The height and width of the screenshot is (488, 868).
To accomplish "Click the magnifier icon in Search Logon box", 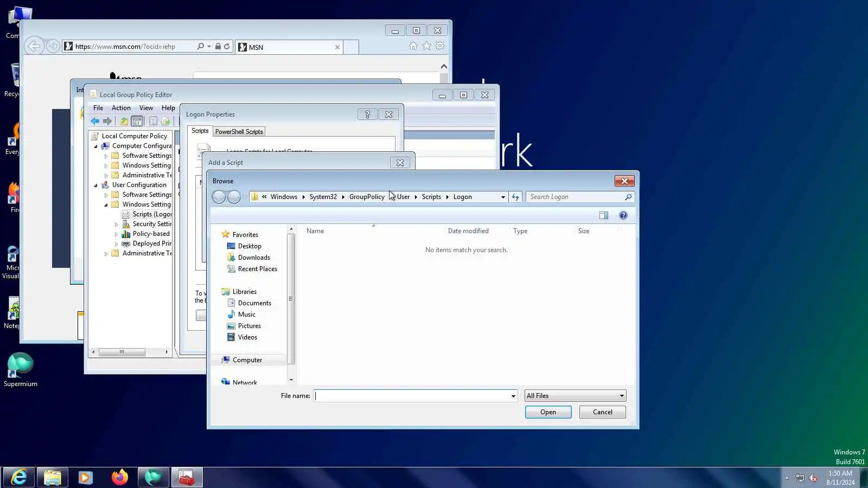I will coord(628,197).
